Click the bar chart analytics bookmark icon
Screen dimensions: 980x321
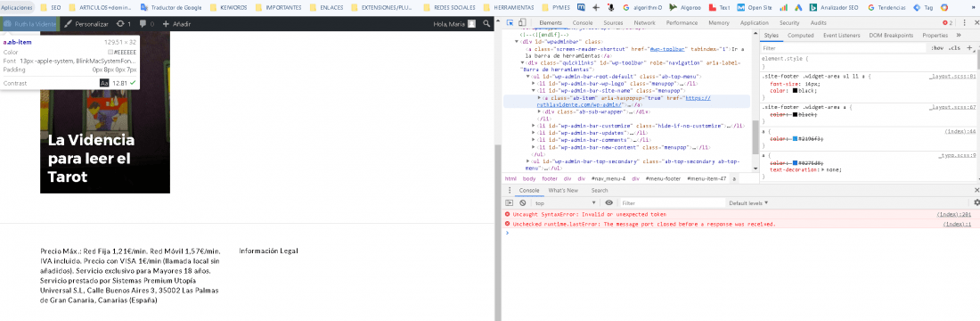[x=783, y=7]
